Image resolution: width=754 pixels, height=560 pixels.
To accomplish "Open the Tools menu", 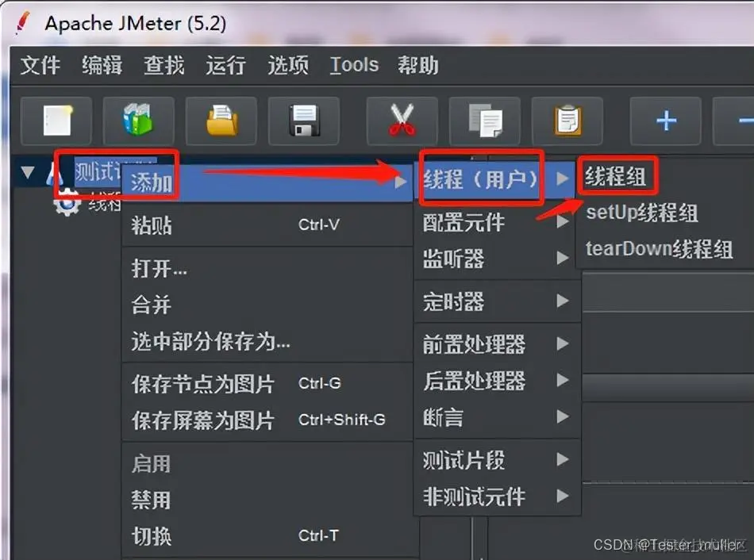I will point(353,65).
